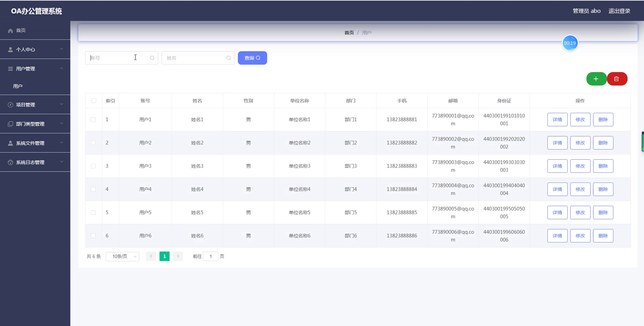Image resolution: width=644 pixels, height=326 pixels.
Task: Click the OA办公管理系统 title
Action: coord(36,11)
